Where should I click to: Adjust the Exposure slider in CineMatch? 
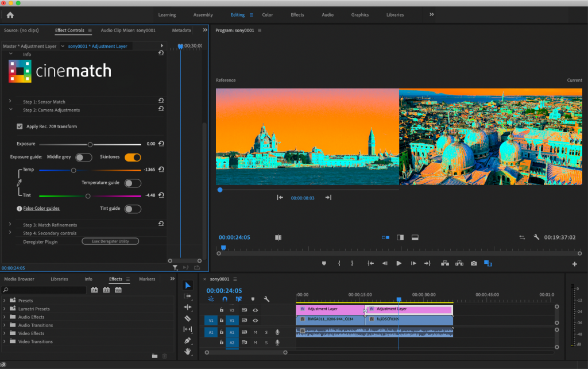pyautogui.click(x=90, y=144)
